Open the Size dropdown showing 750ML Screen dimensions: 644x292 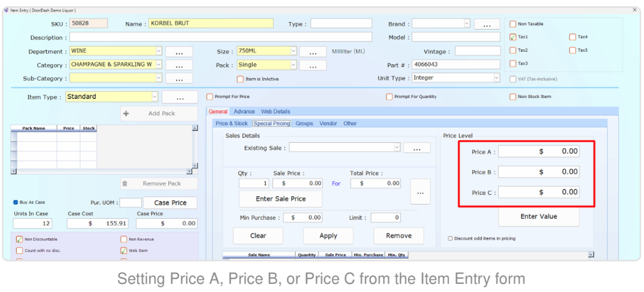click(x=293, y=51)
